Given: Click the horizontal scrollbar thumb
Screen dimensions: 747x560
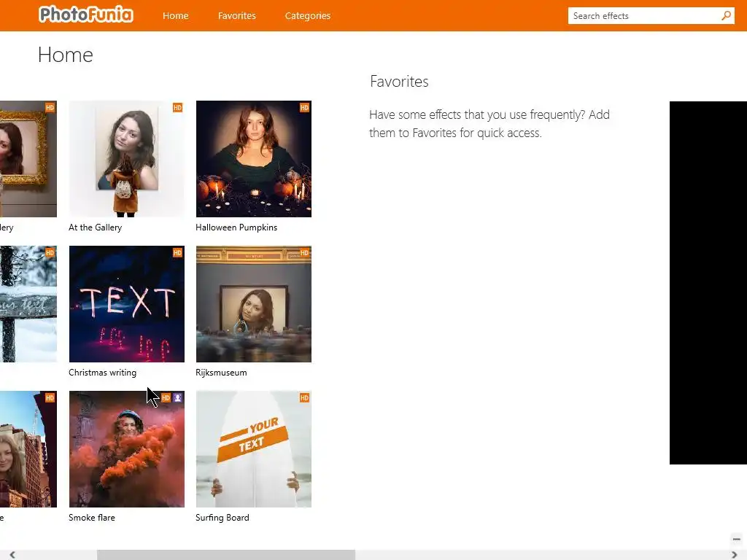Looking at the screenshot, I should tap(226, 555).
